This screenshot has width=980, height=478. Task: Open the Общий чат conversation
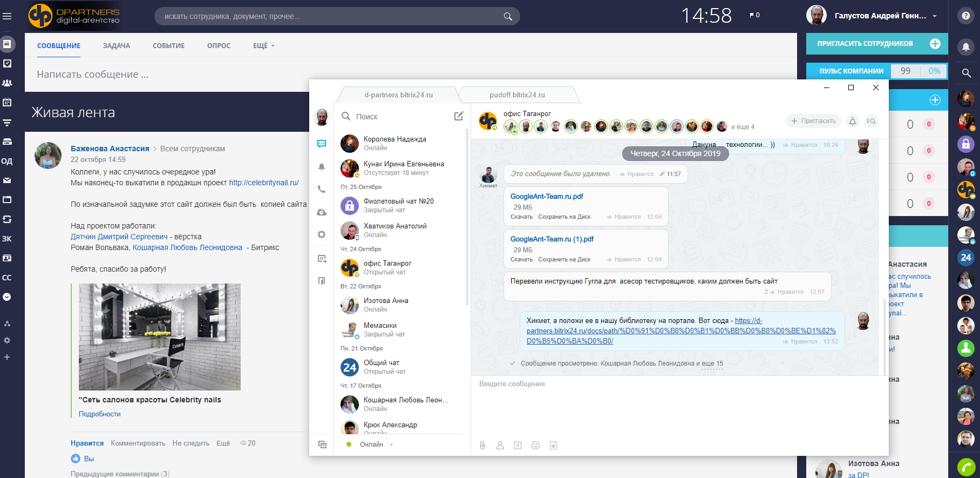pos(400,367)
